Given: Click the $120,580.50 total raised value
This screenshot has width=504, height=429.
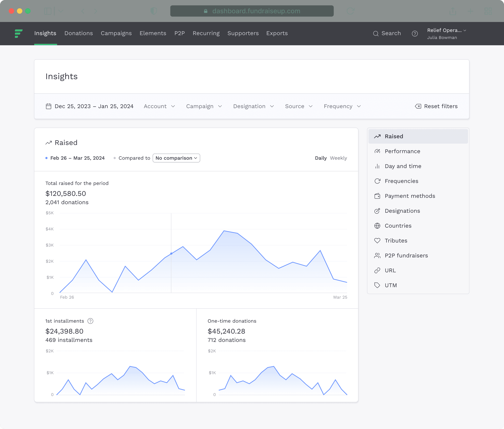Looking at the screenshot, I should tap(66, 194).
